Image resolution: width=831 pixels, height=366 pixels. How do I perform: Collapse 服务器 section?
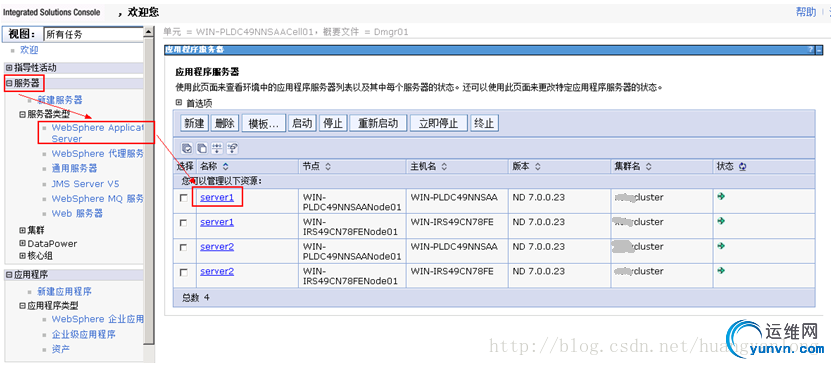(x=9, y=83)
